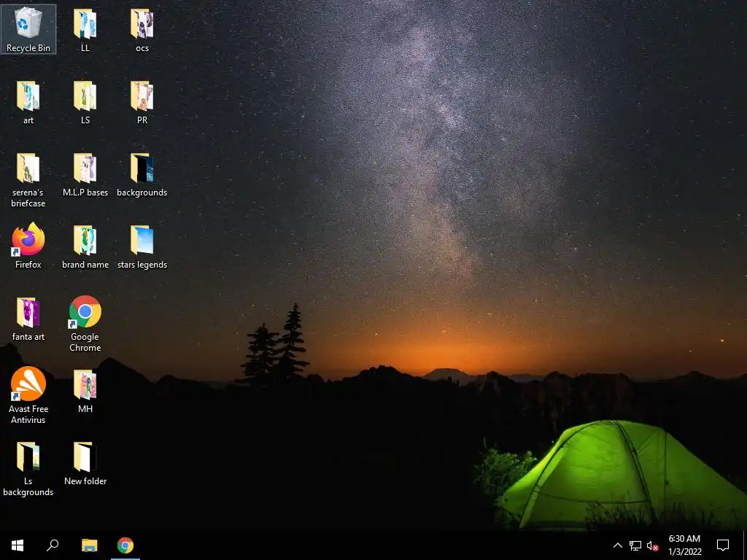Open the Windows Start menu
Image resolution: width=747 pixels, height=560 pixels.
[x=18, y=545]
